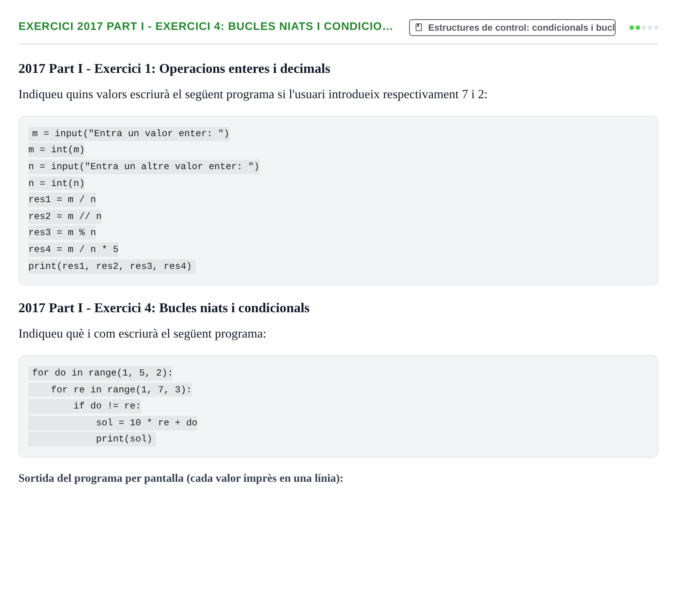Open the 'Estructures de control' topic tag
Screen dimensions: 677x616
[x=512, y=28]
